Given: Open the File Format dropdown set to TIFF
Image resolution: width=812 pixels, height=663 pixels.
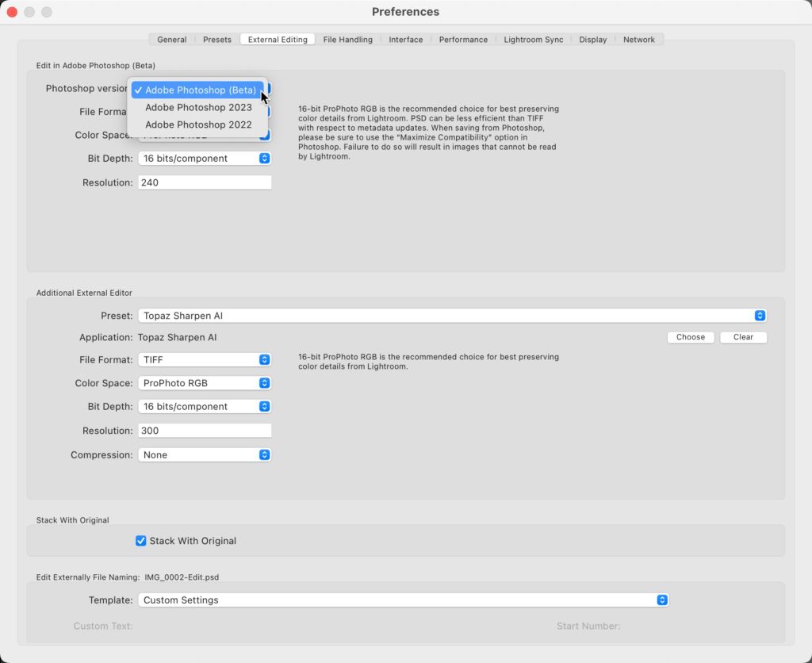Looking at the screenshot, I should [205, 359].
